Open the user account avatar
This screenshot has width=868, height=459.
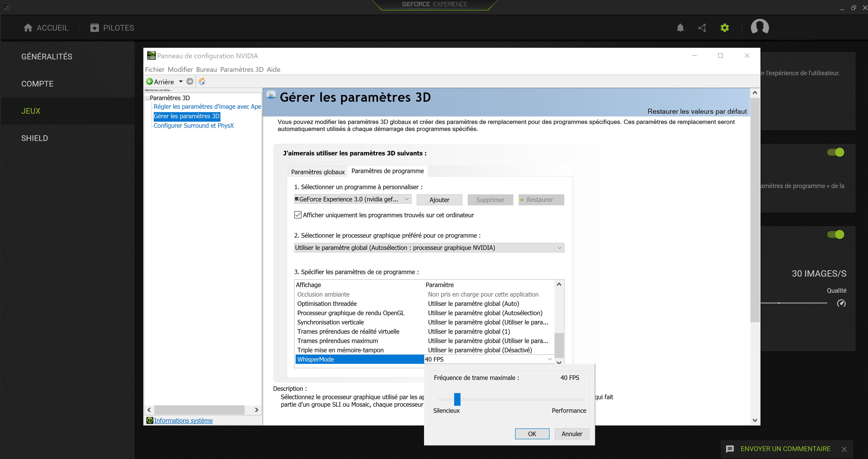pyautogui.click(x=759, y=27)
